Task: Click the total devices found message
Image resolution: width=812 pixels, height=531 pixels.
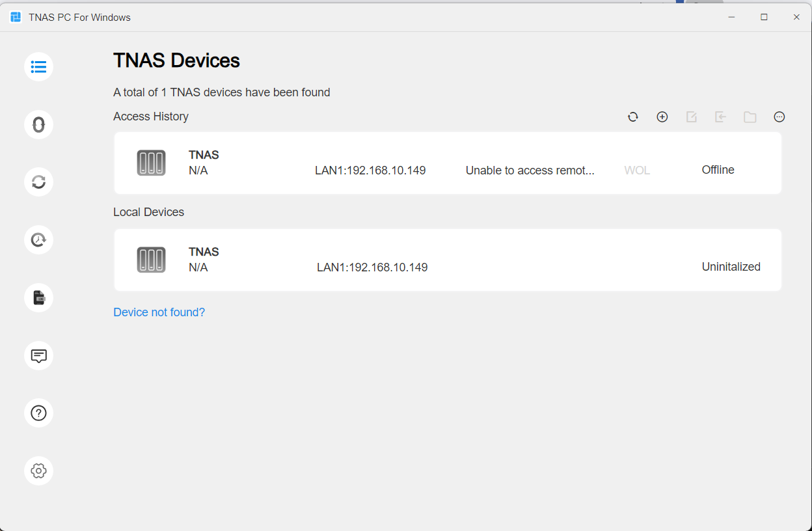Action: click(222, 92)
